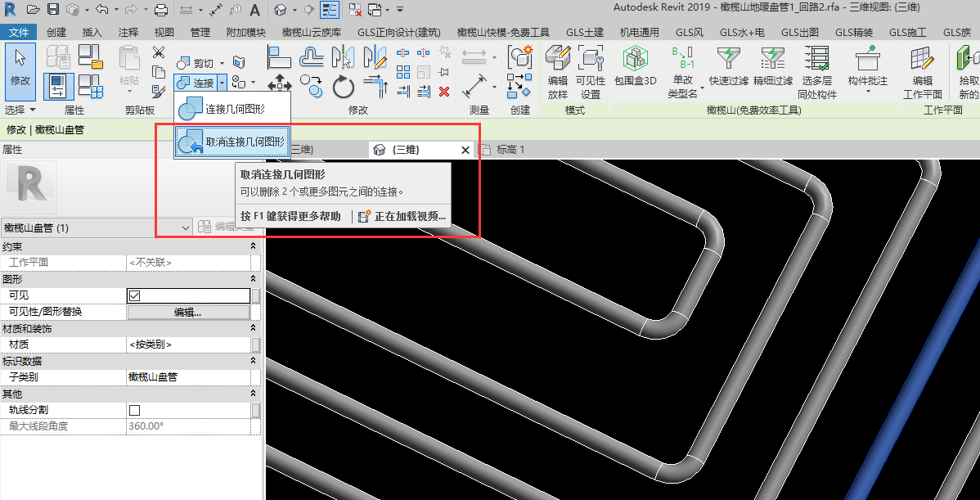Open the default 3D view house icon
This screenshot has width=980, height=500.
[x=281, y=9]
